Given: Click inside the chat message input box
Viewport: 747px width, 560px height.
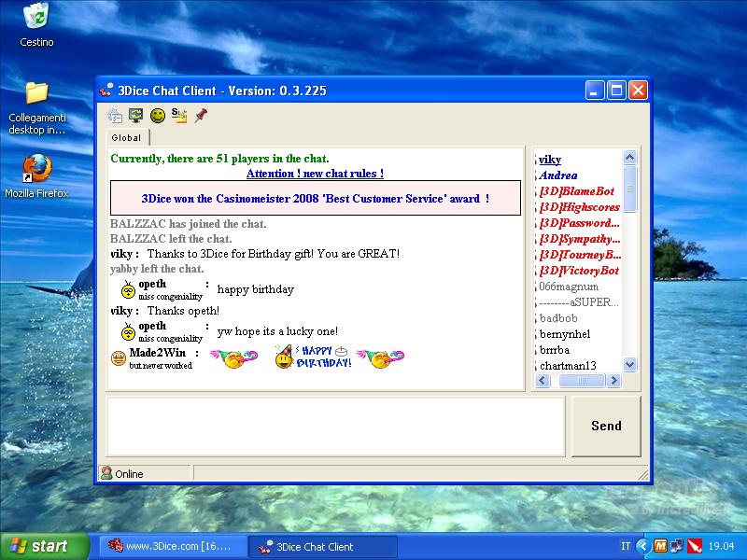Looking at the screenshot, I should (336, 427).
